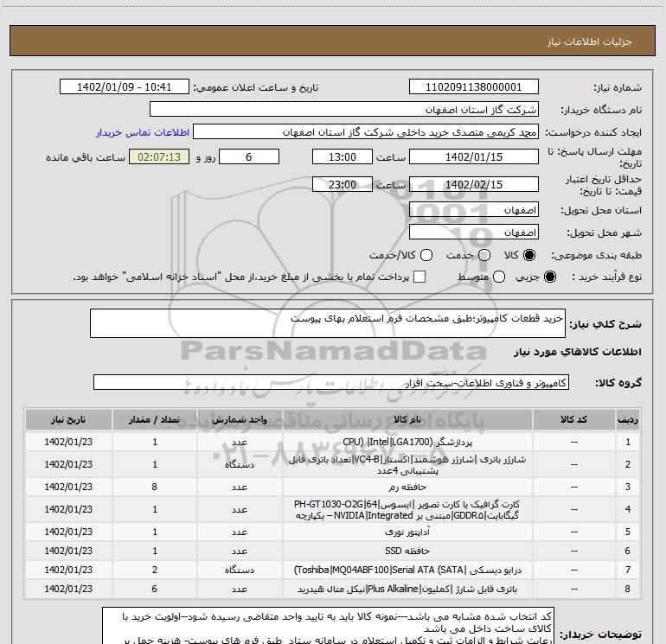The height and width of the screenshot is (644, 666).
Task: Click the شارژر باتری VC4-B item row
Action: coord(407,465)
